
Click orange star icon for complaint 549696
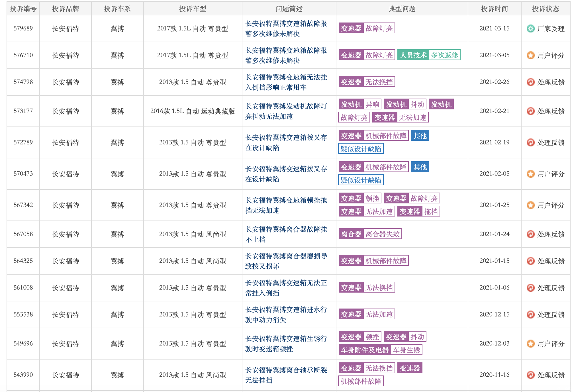530,344
